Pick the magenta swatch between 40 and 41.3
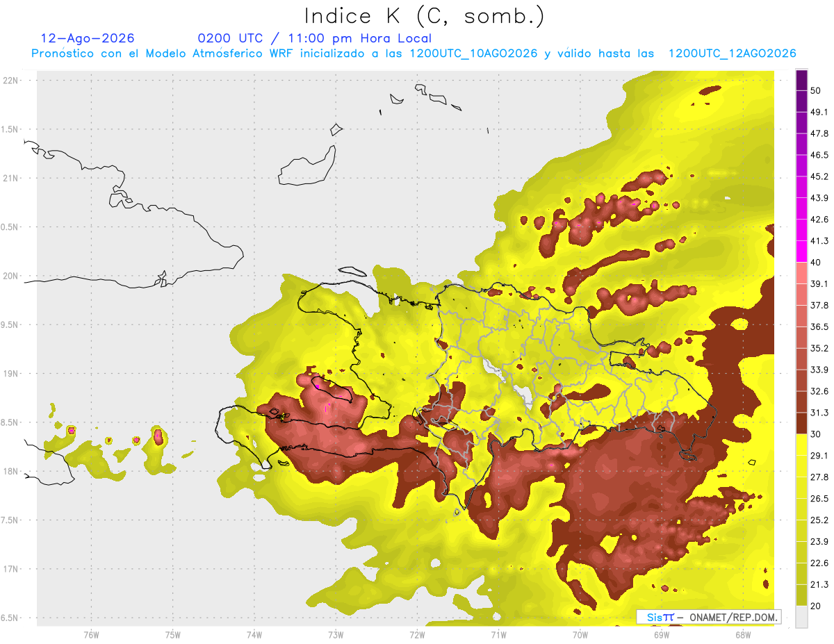834x644 pixels. point(801,251)
